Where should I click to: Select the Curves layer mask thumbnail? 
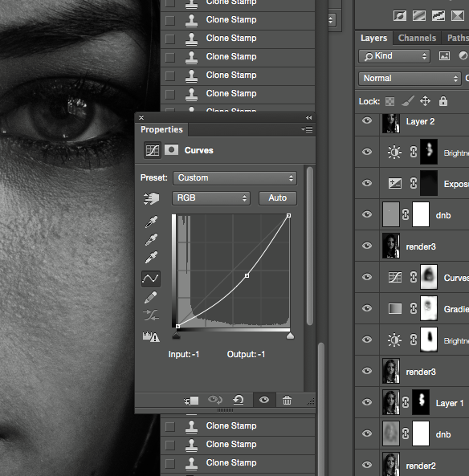pyautogui.click(x=429, y=277)
